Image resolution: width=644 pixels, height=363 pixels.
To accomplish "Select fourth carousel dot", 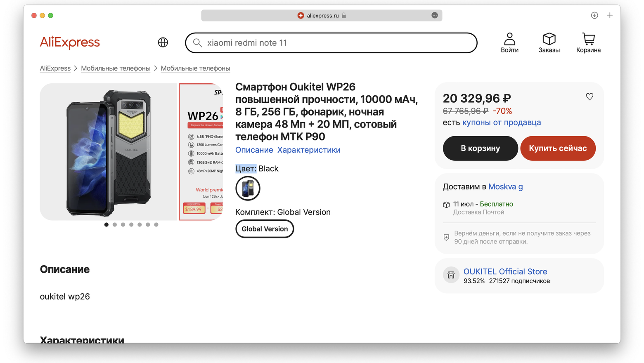I will 131,225.
